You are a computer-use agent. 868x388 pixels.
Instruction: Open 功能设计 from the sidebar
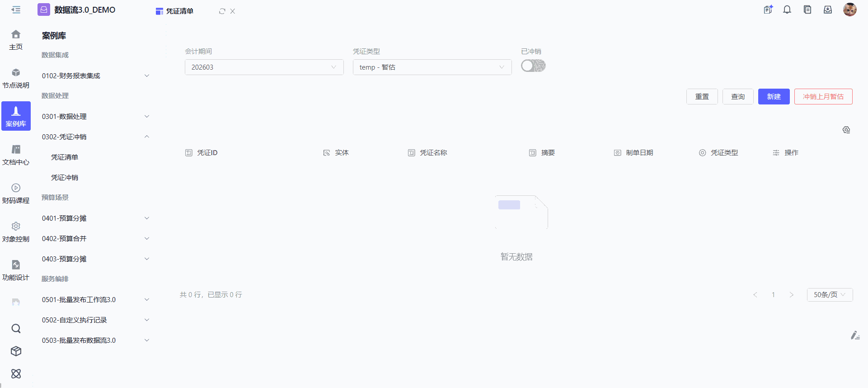click(16, 270)
